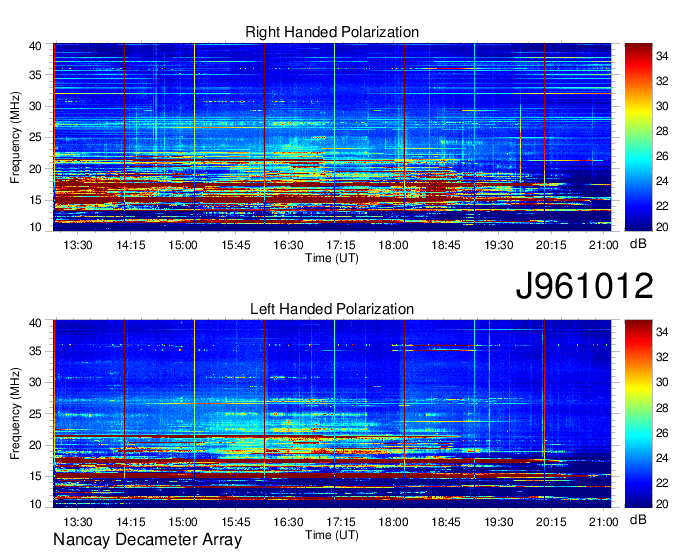Click the "Nancay Decameter Array" caption
This screenshot has width=680, height=552.
(147, 540)
